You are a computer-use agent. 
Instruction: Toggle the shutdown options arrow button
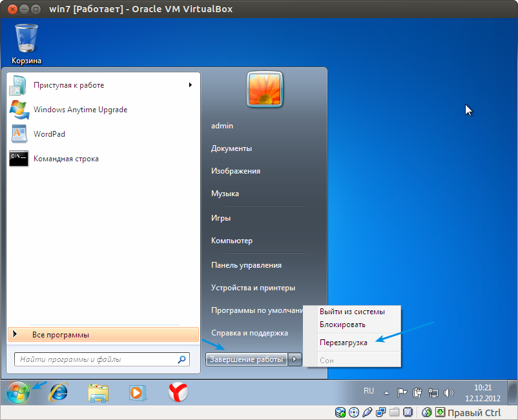click(x=295, y=359)
